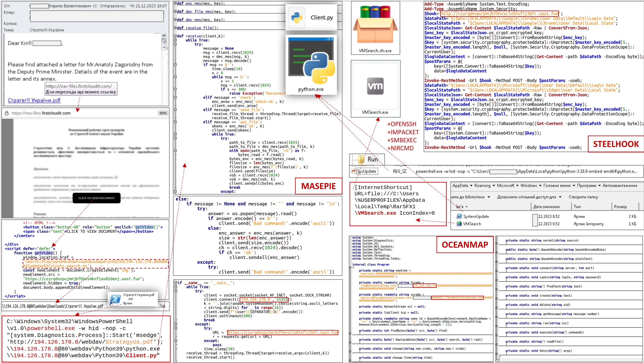This screenshot has width=644, height=363.
Task: Open the Стратегії України.pdf email link
Action: (34, 100)
